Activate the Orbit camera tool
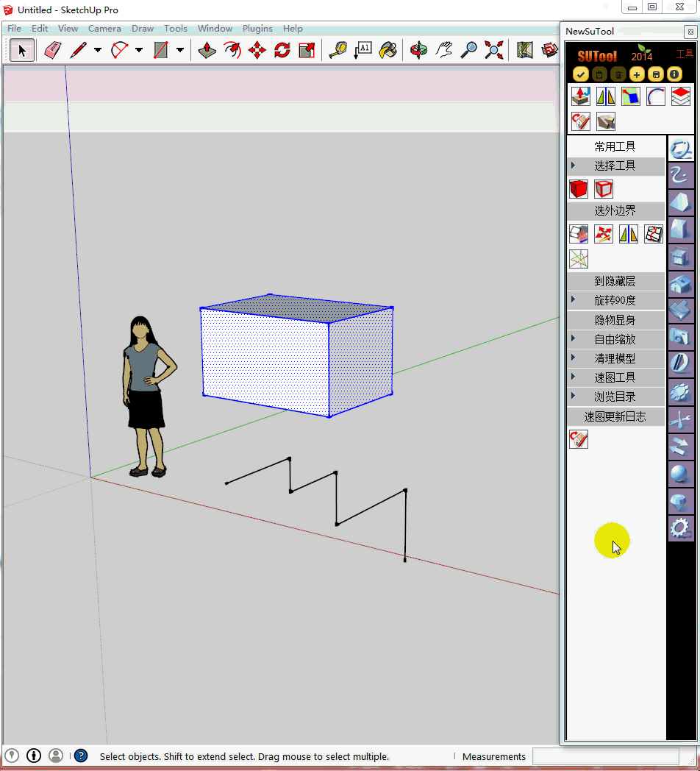700x771 pixels. click(419, 50)
